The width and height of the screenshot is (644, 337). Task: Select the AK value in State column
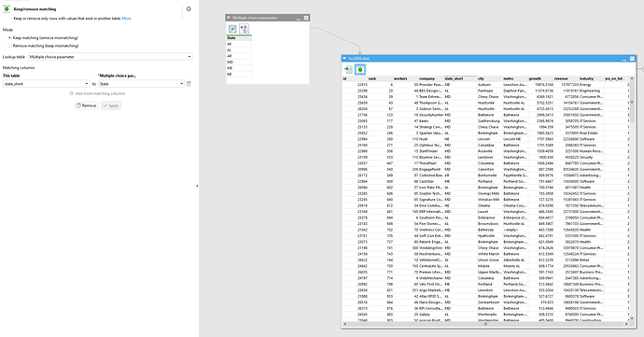click(239, 44)
